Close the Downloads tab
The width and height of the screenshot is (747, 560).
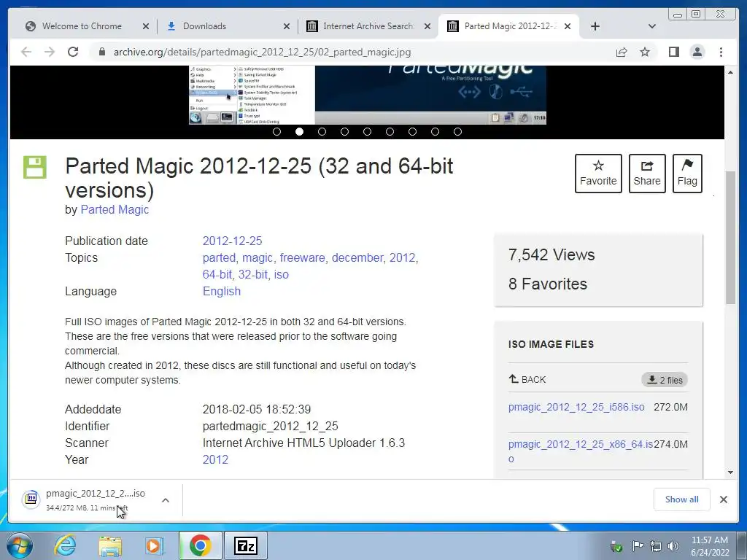coord(286,26)
